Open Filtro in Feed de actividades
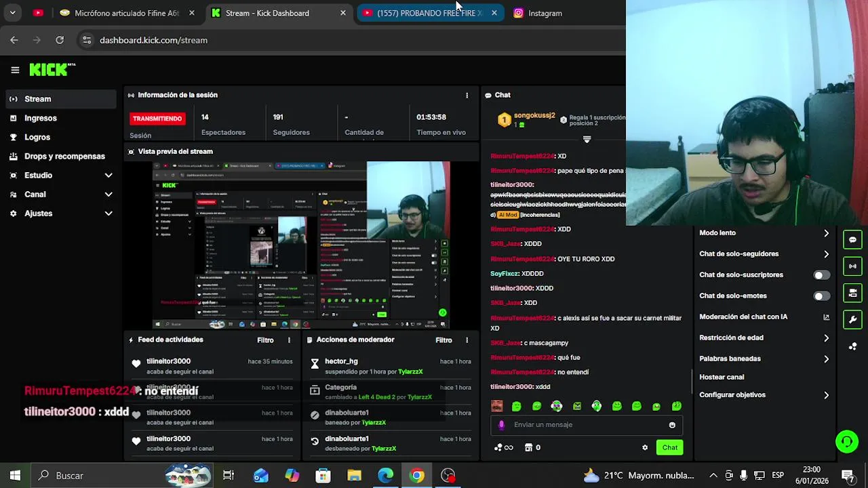The width and height of the screenshot is (868, 488). tap(265, 340)
